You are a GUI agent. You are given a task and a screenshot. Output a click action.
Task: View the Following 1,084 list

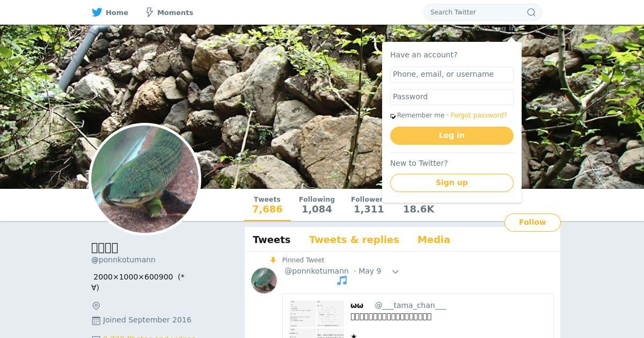(317, 205)
